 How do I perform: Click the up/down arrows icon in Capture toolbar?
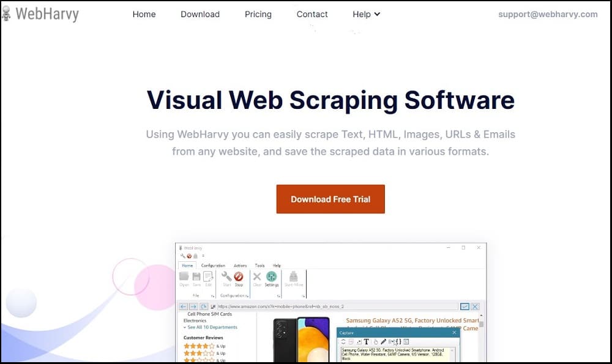click(343, 342)
